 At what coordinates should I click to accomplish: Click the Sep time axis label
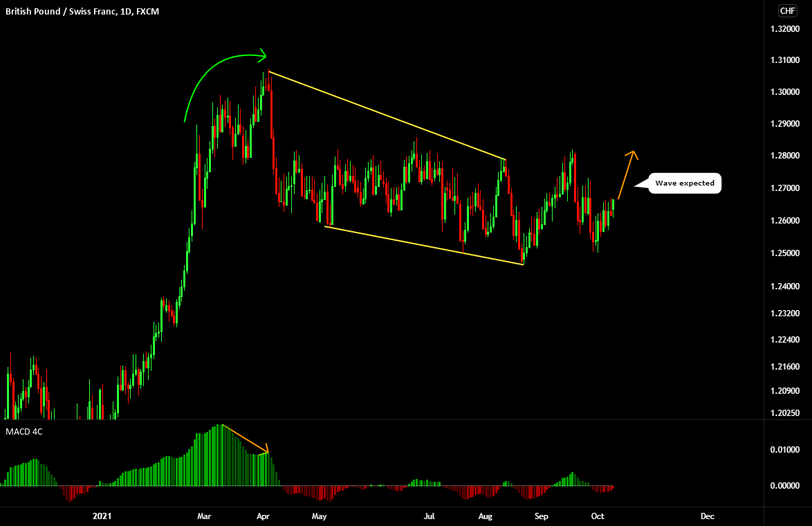(541, 516)
